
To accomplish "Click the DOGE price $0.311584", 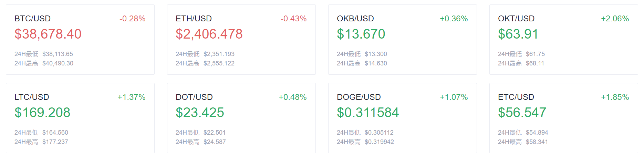I will click(368, 113).
